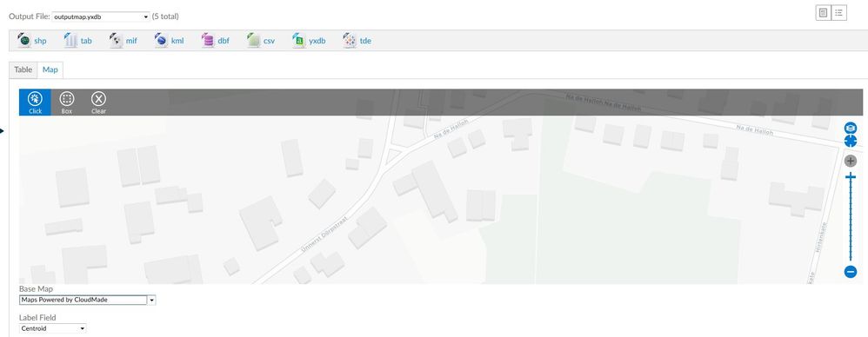Download output as csv file
This screenshot has height=337, width=868.
pyautogui.click(x=261, y=40)
